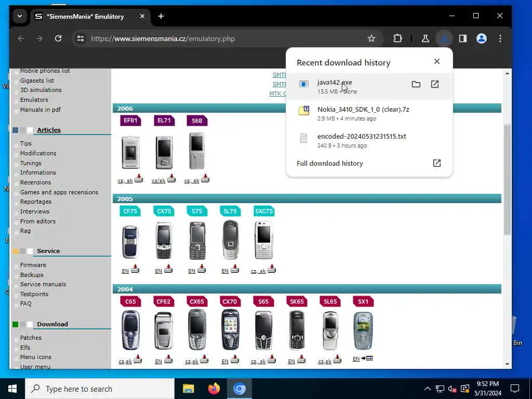Download the C65 emulator

(138, 360)
